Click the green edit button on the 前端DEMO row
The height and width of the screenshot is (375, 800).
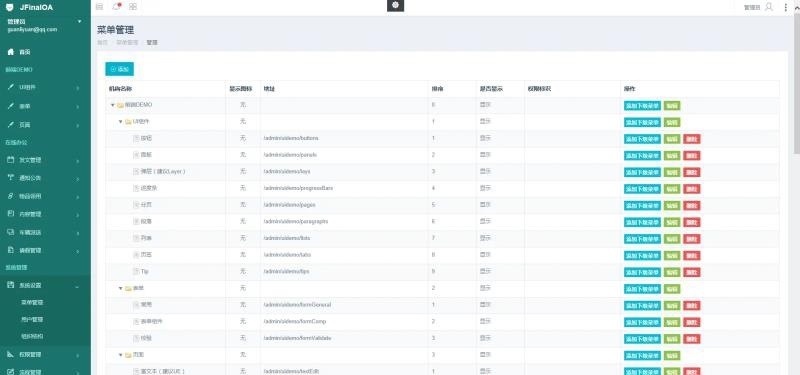672,106
